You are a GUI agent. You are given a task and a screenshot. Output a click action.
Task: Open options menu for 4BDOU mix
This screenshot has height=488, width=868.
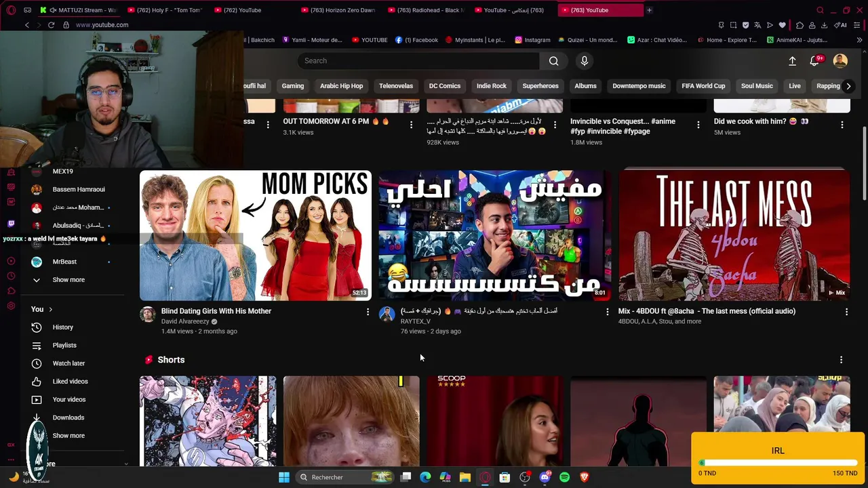846,312
